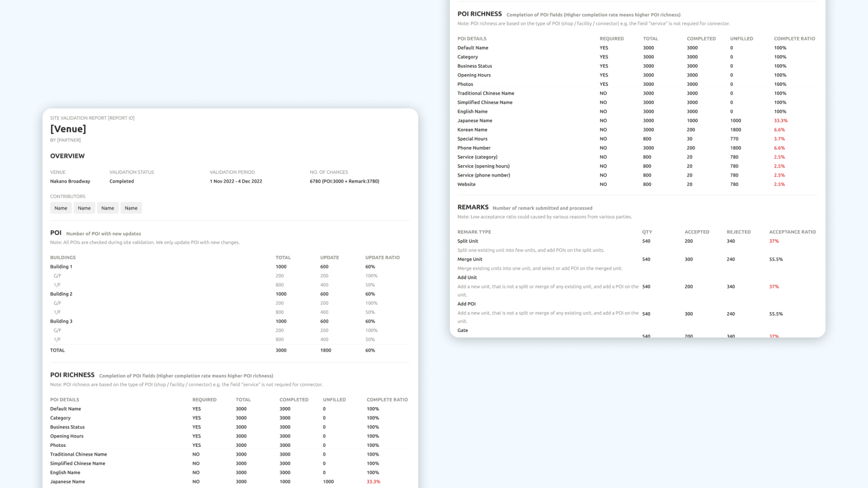Click the Building 3 row label
The width and height of the screenshot is (868, 488).
click(61, 321)
